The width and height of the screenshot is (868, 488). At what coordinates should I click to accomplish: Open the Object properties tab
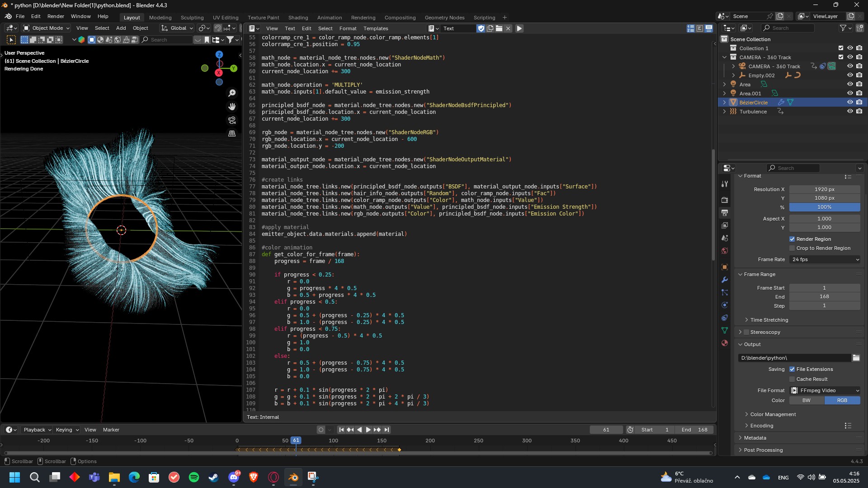725,267
